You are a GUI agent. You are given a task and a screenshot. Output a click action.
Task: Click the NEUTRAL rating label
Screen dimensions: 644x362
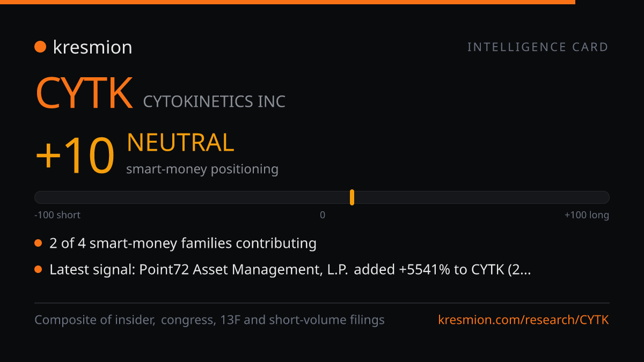[x=180, y=143]
